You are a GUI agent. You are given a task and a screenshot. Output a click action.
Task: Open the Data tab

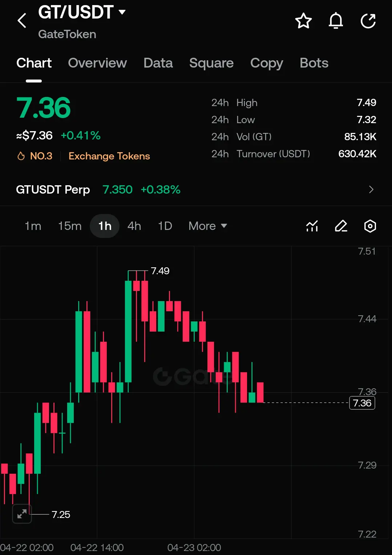tap(158, 63)
